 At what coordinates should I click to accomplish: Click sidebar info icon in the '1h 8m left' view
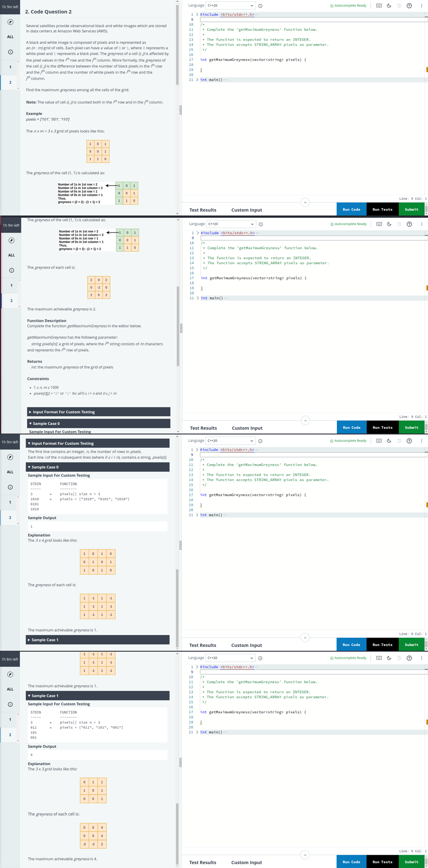(x=10, y=704)
